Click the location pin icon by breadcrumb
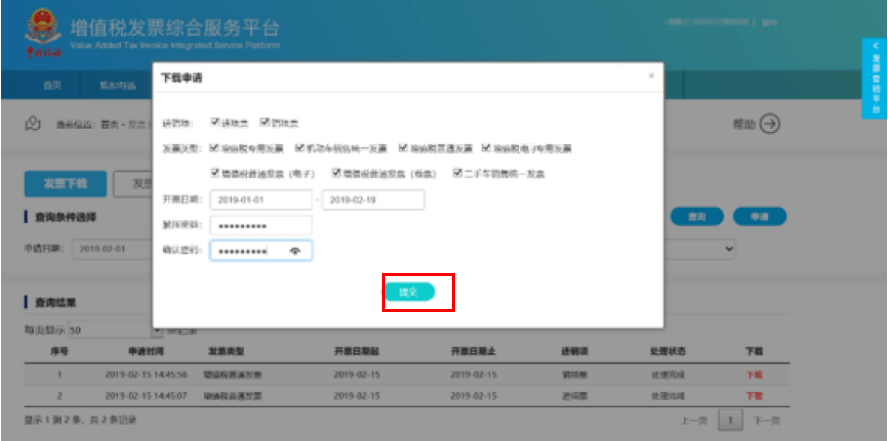The image size is (888, 441). point(33,123)
